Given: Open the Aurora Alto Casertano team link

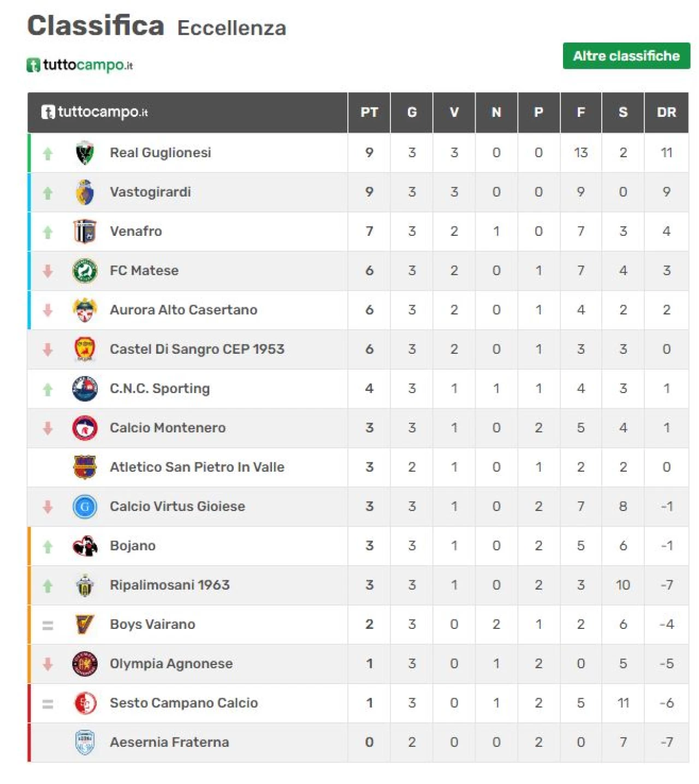Looking at the screenshot, I should point(183,310).
